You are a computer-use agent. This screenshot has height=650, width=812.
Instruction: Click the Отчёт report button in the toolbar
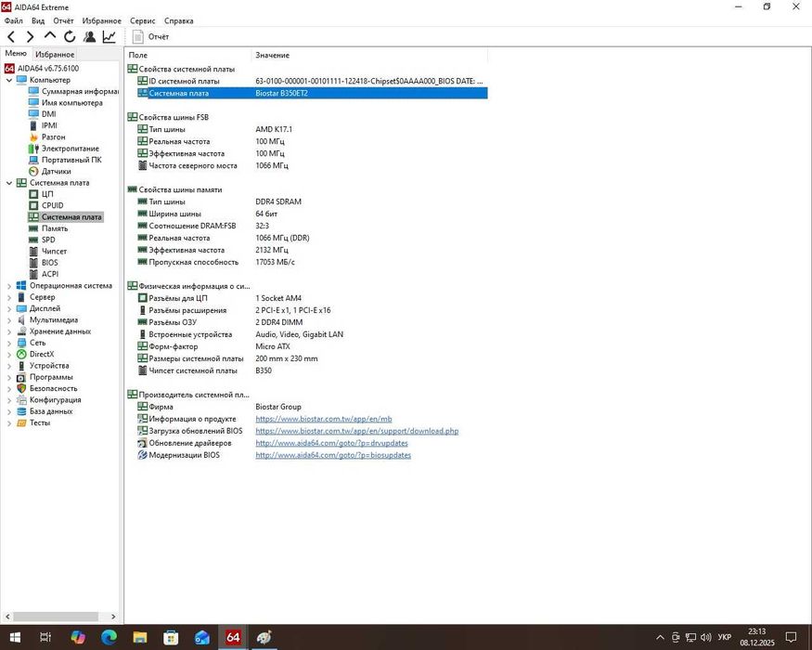150,37
